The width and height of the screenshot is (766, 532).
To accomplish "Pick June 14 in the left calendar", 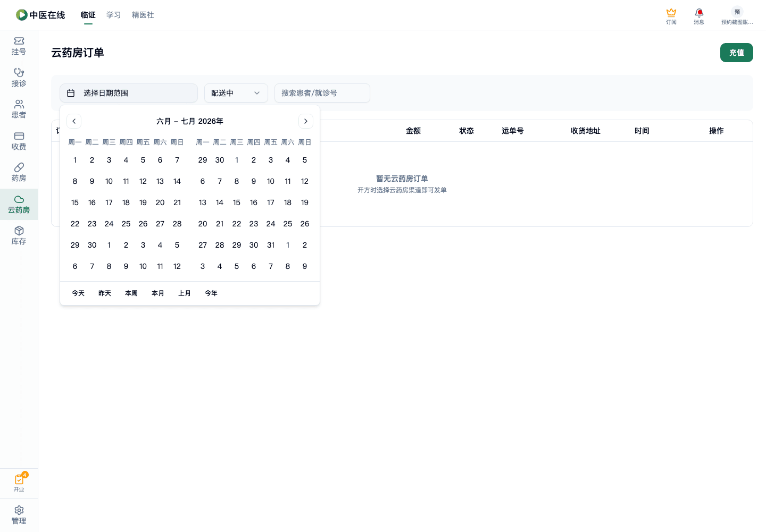I will 177,181.
